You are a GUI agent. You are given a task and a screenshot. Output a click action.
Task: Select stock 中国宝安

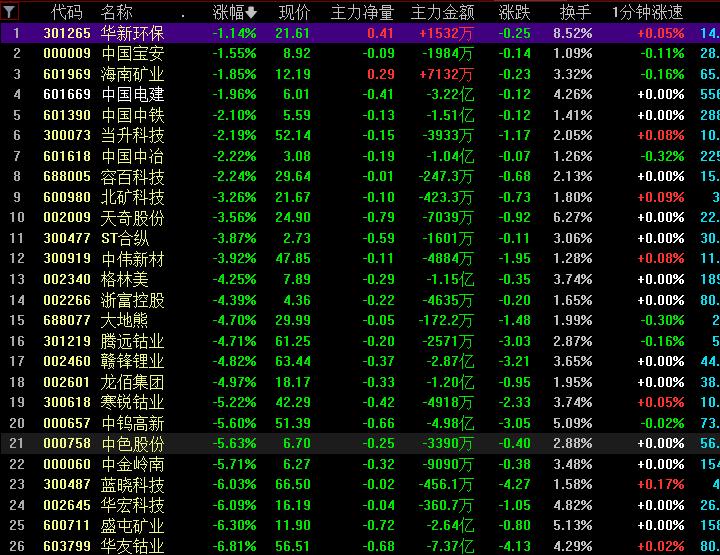pyautogui.click(x=133, y=54)
